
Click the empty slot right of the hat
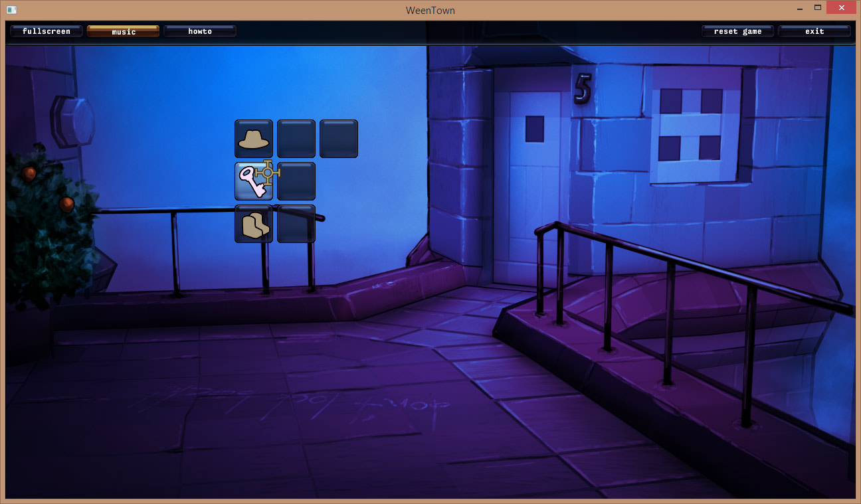coord(296,139)
